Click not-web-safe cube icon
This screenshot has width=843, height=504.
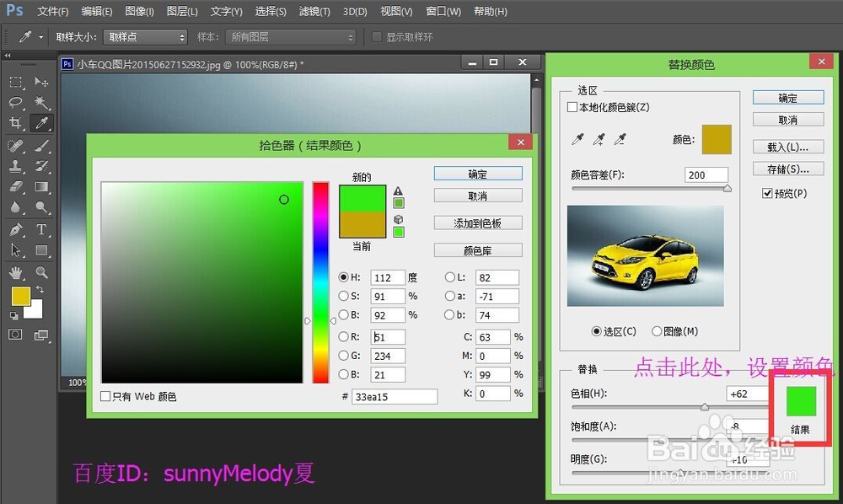[x=399, y=219]
